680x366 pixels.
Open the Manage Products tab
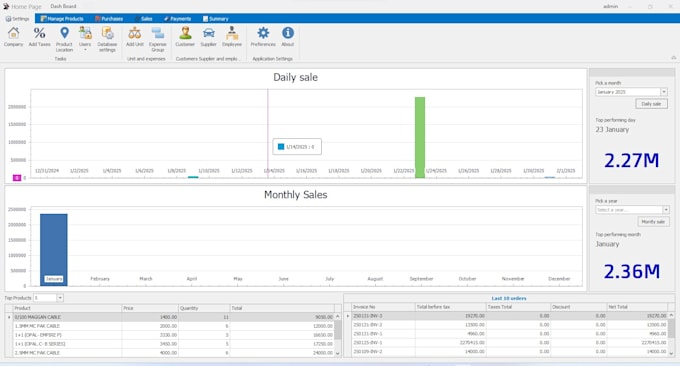tap(62, 19)
